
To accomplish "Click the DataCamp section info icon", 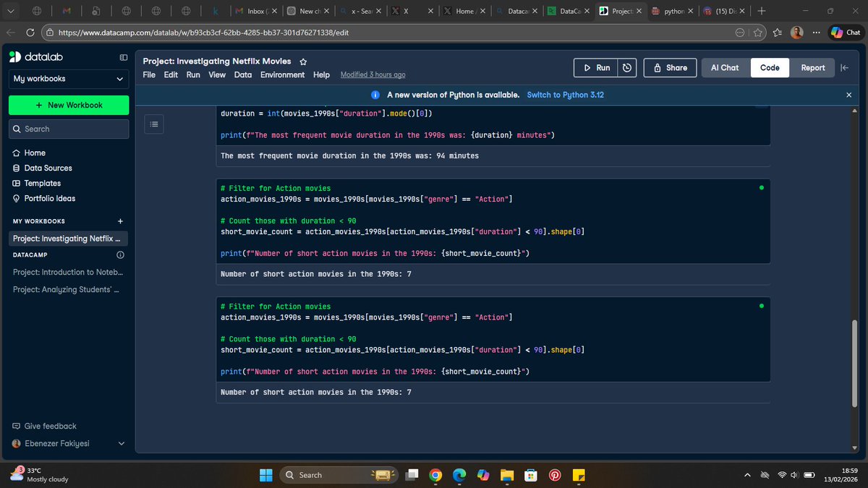I will coord(120,255).
